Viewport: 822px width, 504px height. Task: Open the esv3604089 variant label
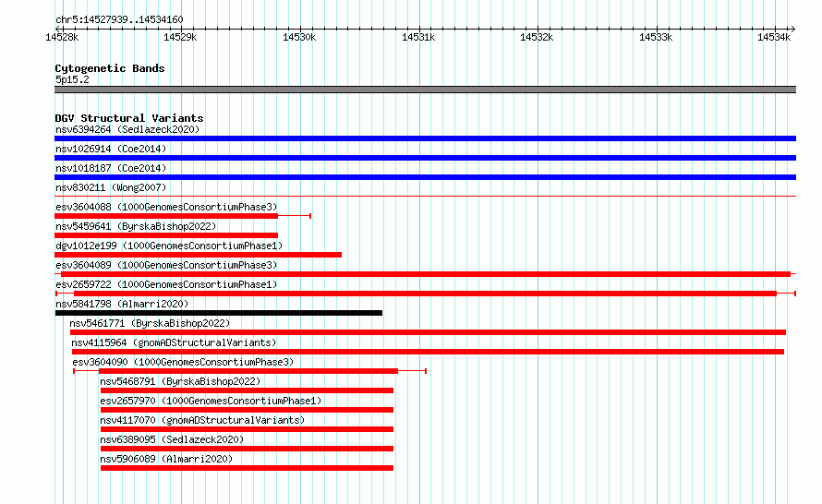pyautogui.click(x=166, y=265)
